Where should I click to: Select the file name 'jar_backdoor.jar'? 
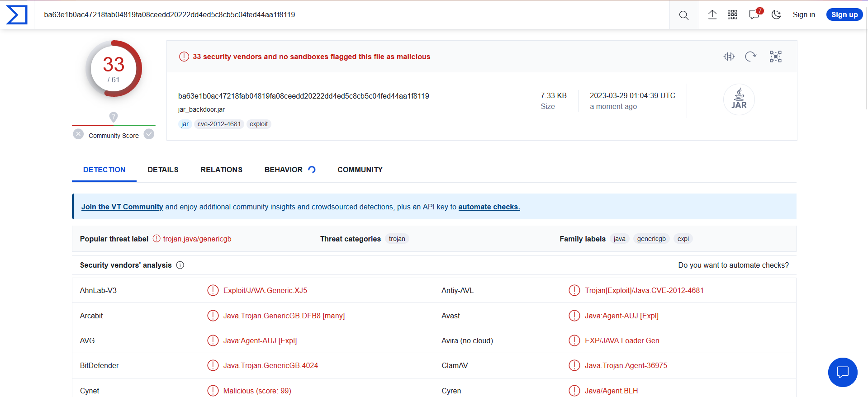pyautogui.click(x=201, y=109)
